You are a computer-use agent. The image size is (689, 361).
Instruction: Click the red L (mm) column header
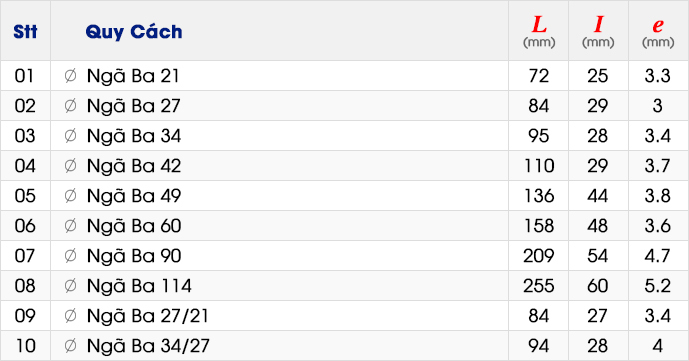tap(539, 31)
